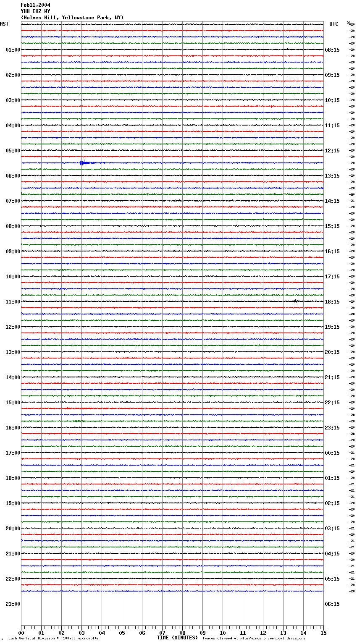Select the '09:00' MST time label
Image resolution: width=357 pixels, height=644 pixels.
click(13, 251)
